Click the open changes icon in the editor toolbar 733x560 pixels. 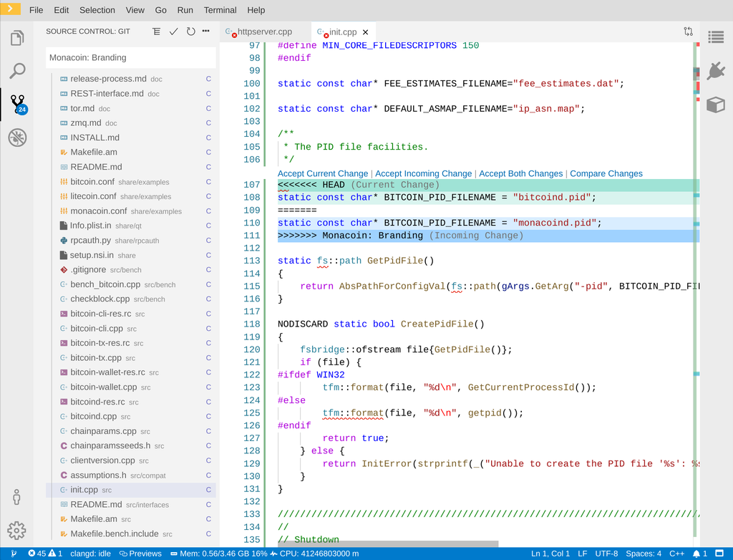tap(688, 32)
